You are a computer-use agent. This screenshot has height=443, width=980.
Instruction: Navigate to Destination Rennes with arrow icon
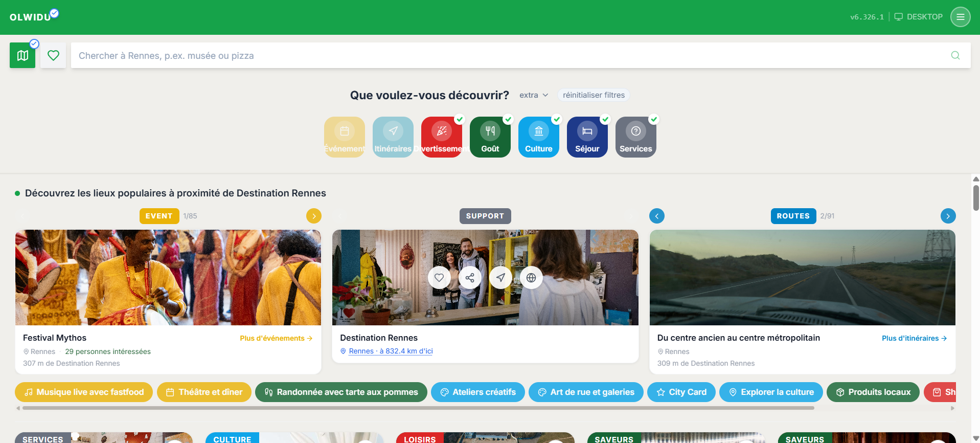500,278
